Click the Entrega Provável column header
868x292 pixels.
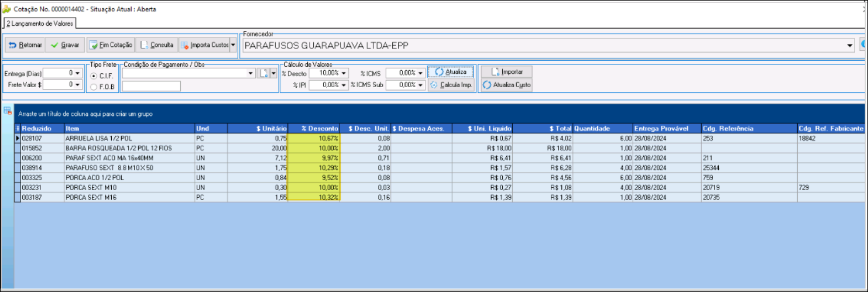[x=667, y=128]
